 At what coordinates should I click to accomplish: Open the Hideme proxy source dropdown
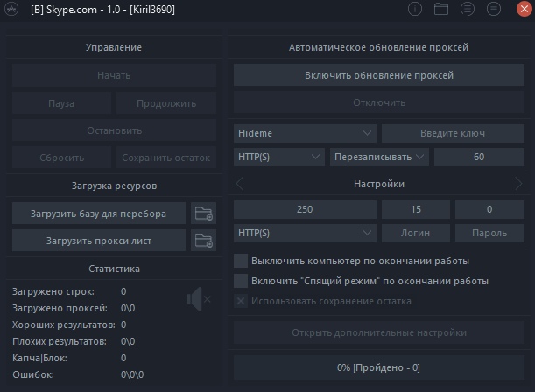pos(305,133)
